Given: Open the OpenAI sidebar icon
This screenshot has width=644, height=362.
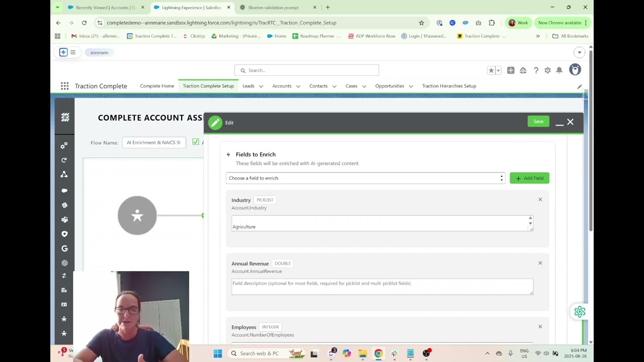Looking at the screenshot, I should click(x=64, y=263).
